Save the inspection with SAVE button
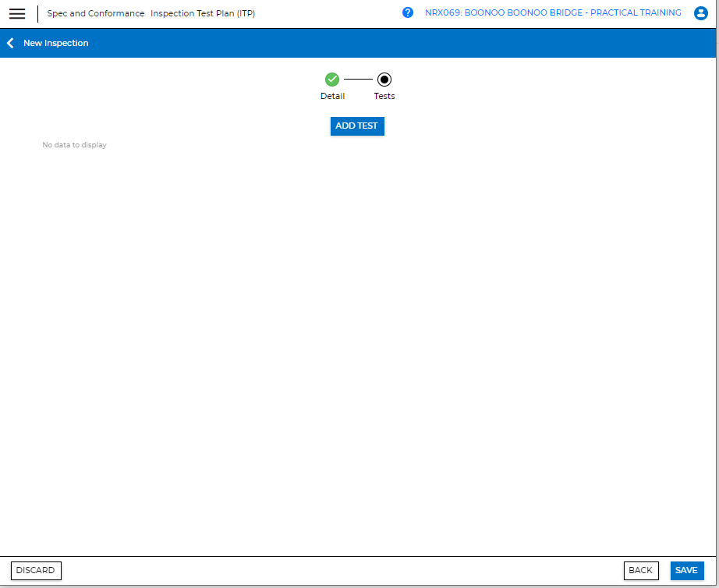This screenshot has height=588, width=719. (x=686, y=570)
